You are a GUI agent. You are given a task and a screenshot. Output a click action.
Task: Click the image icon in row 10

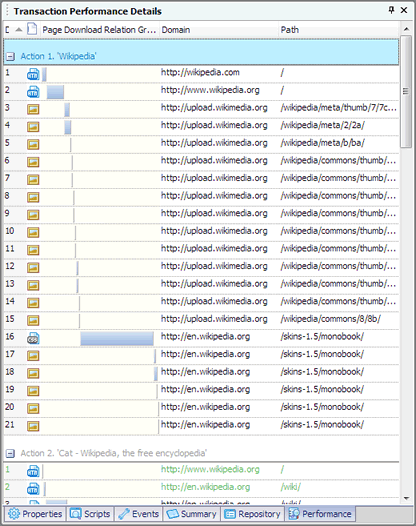(x=33, y=232)
